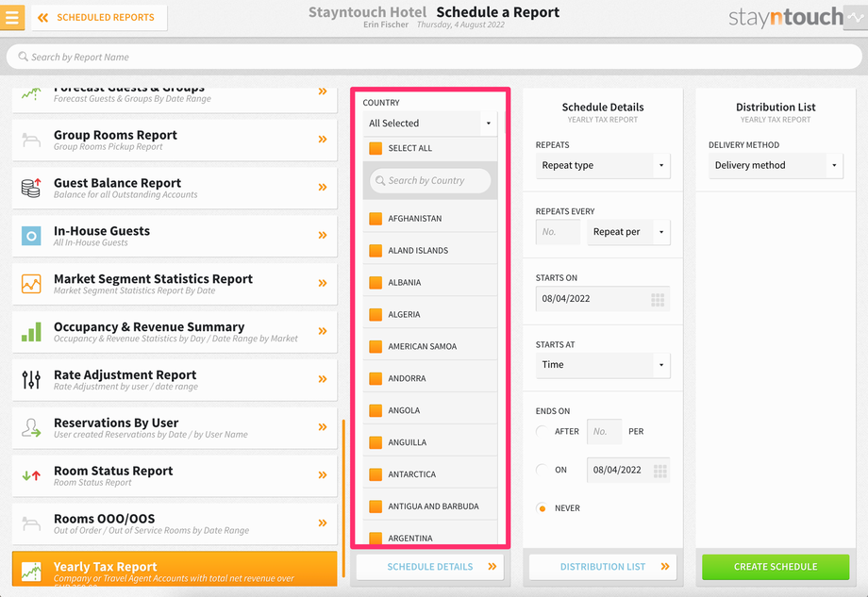Select the Ends On After radio button
The image size is (868, 597).
[542, 432]
